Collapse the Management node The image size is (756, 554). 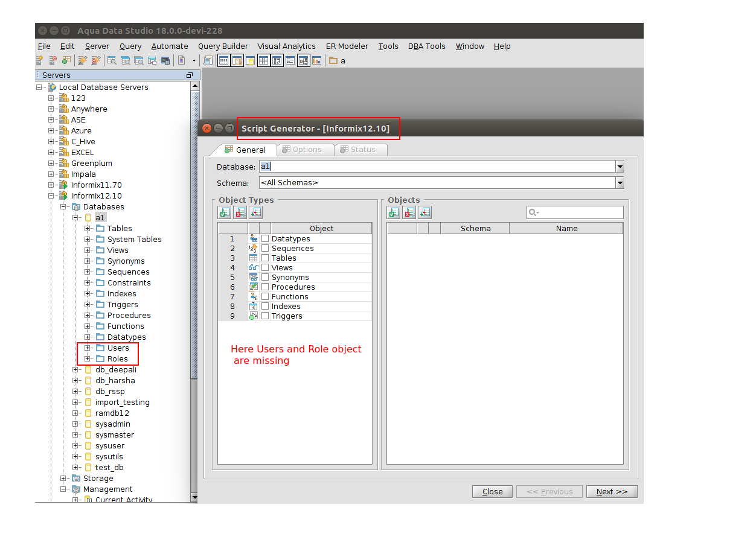63,489
